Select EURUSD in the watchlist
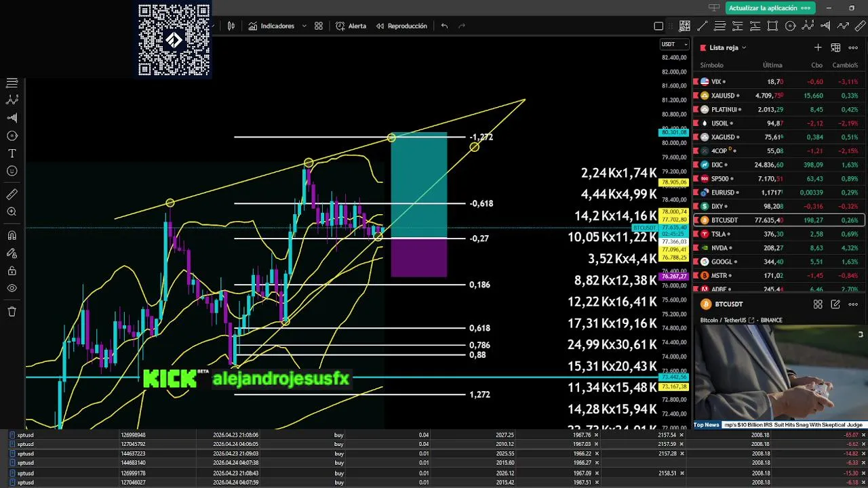Screen dimensions: 868x488 [x=778, y=192]
